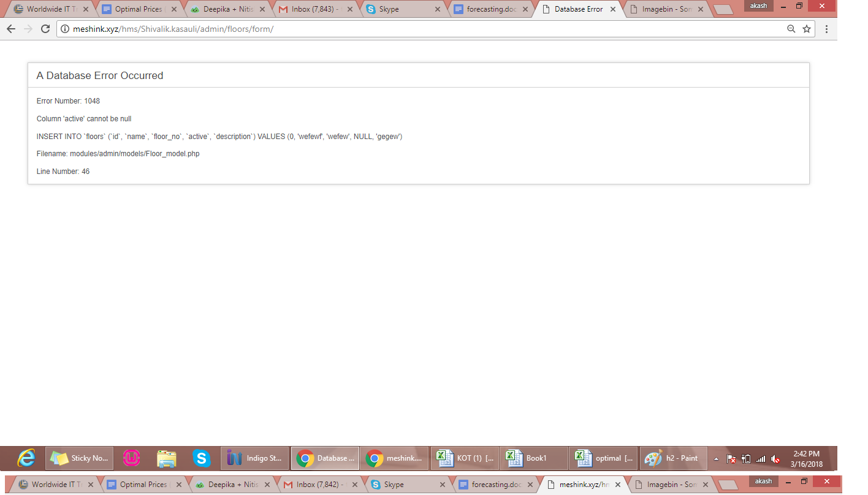Click the power battery icon in tray
Viewport: 868px width, 495px height.
[745, 458]
